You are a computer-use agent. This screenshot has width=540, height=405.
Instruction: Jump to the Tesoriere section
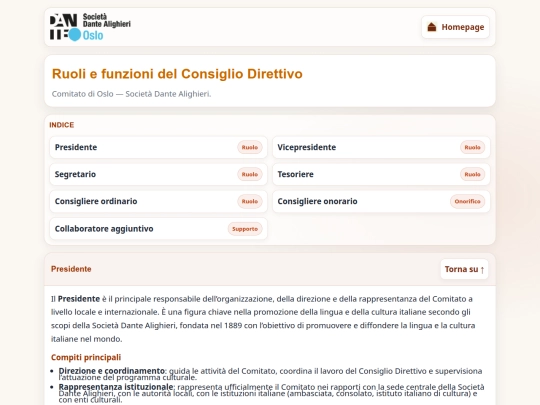pos(381,174)
